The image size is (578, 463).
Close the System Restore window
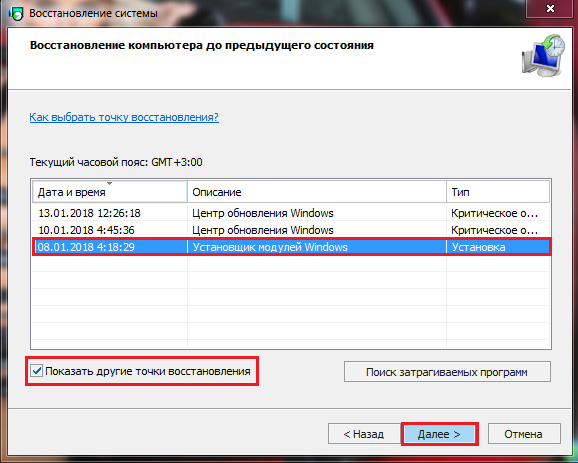[550, 8]
